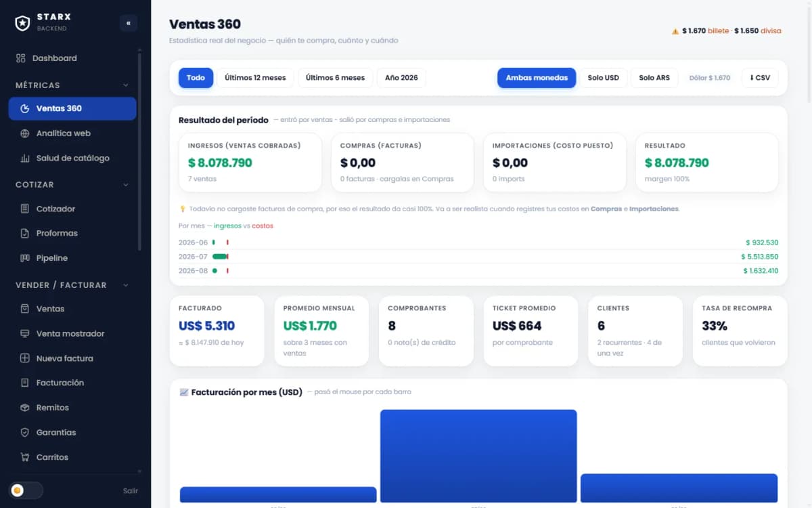This screenshot has width=812, height=508.
Task: Click the $ 5.513.850 month amount
Action: [759, 257]
